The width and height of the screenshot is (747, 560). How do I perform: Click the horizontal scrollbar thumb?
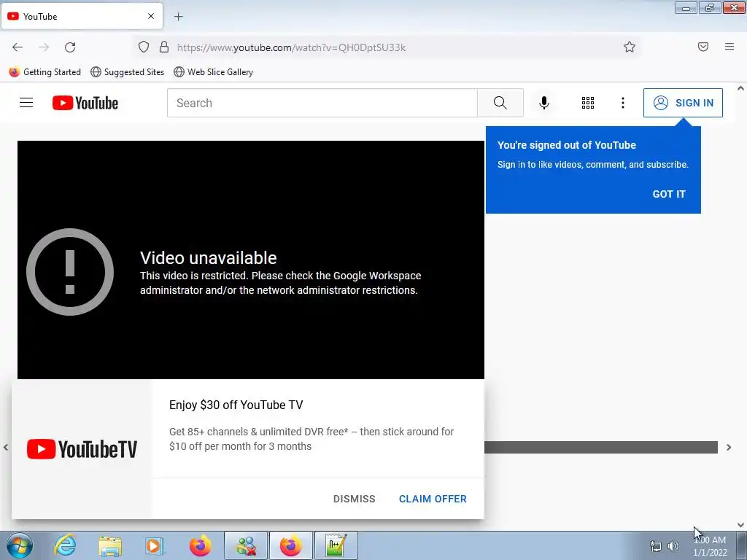[x=601, y=447]
